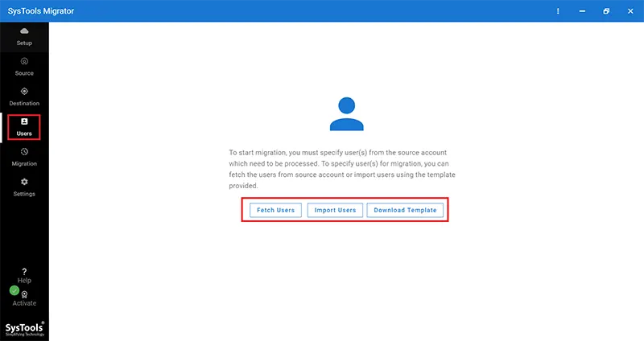This screenshot has height=341, width=644.
Task: Go to the Source label
Action: (x=24, y=73)
